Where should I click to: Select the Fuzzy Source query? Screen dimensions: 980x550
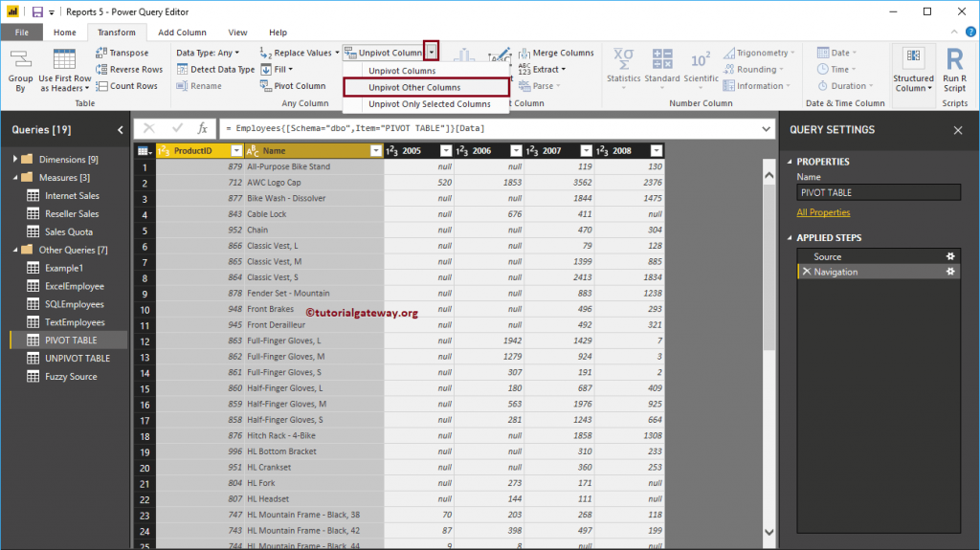pos(71,376)
